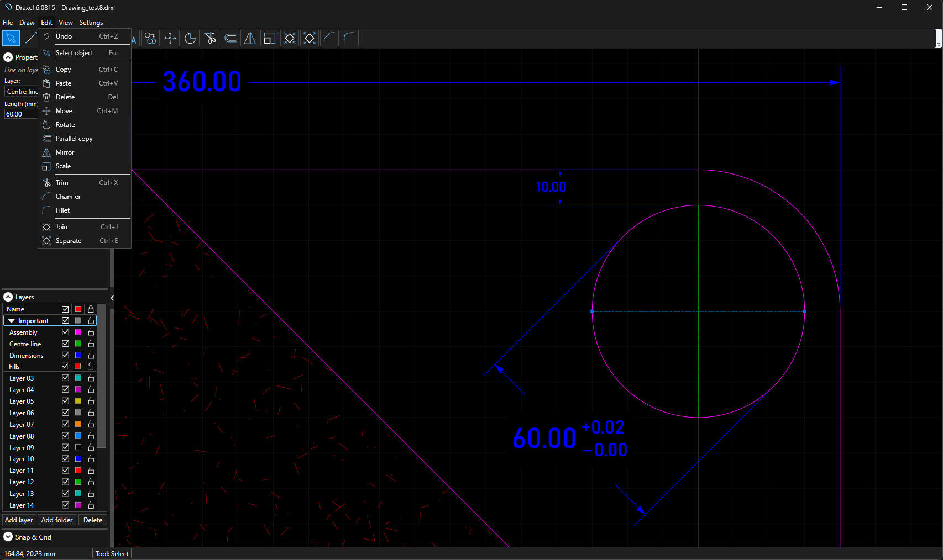Collapse the Layers panel section
This screenshot has width=943, height=560.
click(8, 297)
